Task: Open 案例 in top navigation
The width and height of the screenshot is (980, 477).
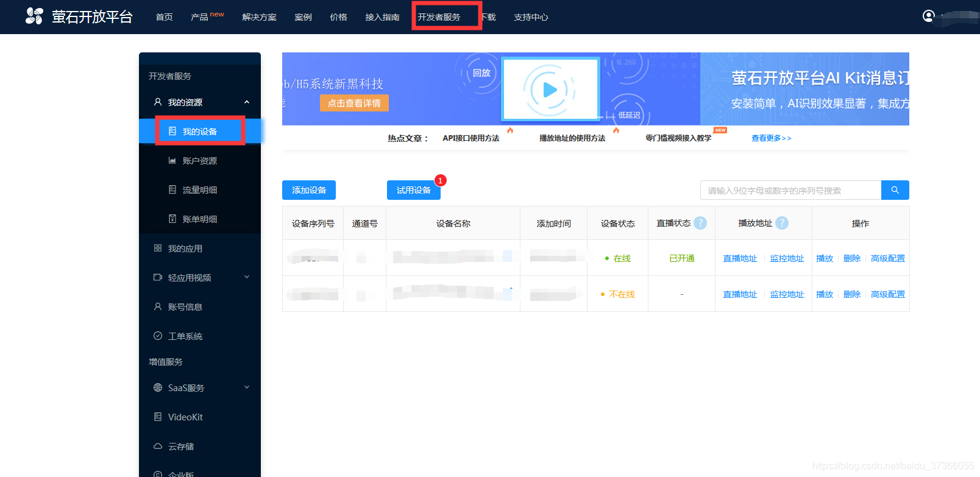Action: 303,17
